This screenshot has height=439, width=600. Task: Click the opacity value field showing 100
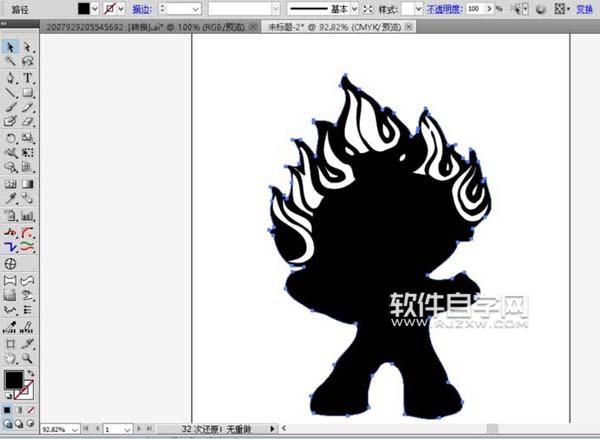coord(475,8)
